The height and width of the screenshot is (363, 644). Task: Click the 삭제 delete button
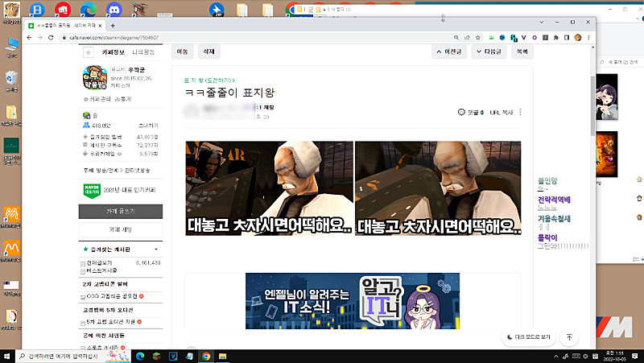(208, 52)
